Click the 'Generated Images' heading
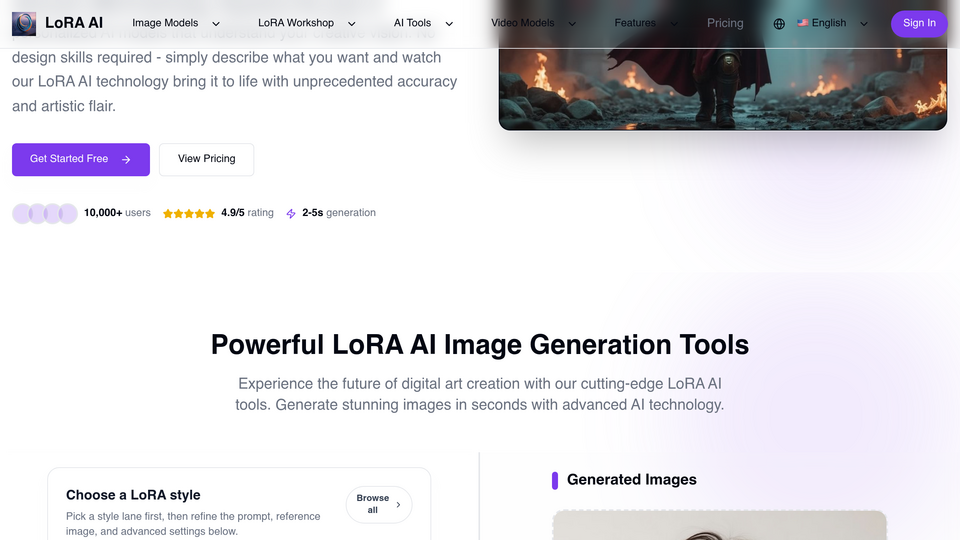The height and width of the screenshot is (540, 960). pyautogui.click(x=632, y=479)
